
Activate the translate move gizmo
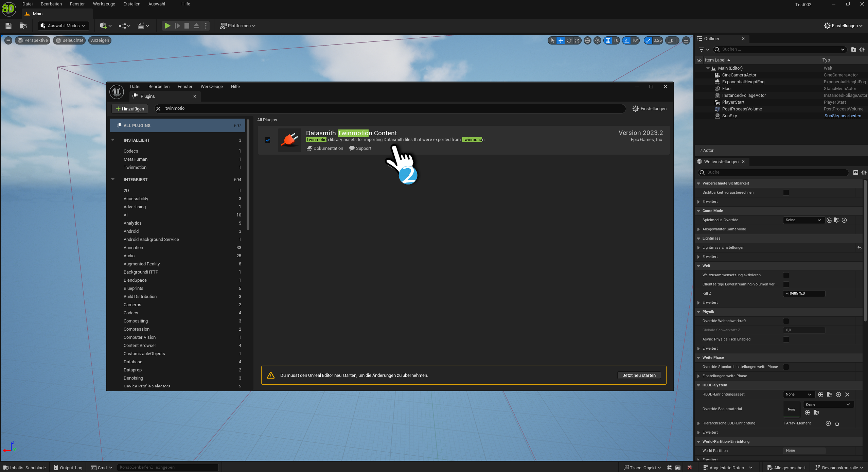(561, 40)
